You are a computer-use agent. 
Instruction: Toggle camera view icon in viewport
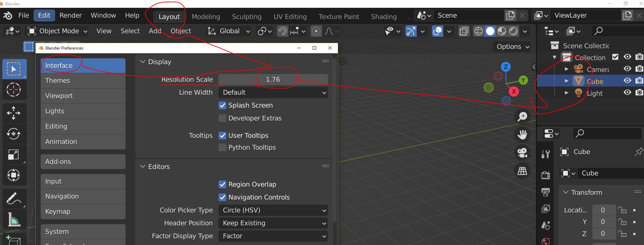[x=522, y=153]
